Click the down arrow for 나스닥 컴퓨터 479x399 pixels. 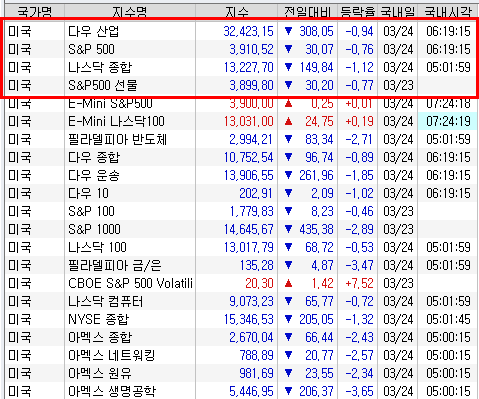coord(289,301)
